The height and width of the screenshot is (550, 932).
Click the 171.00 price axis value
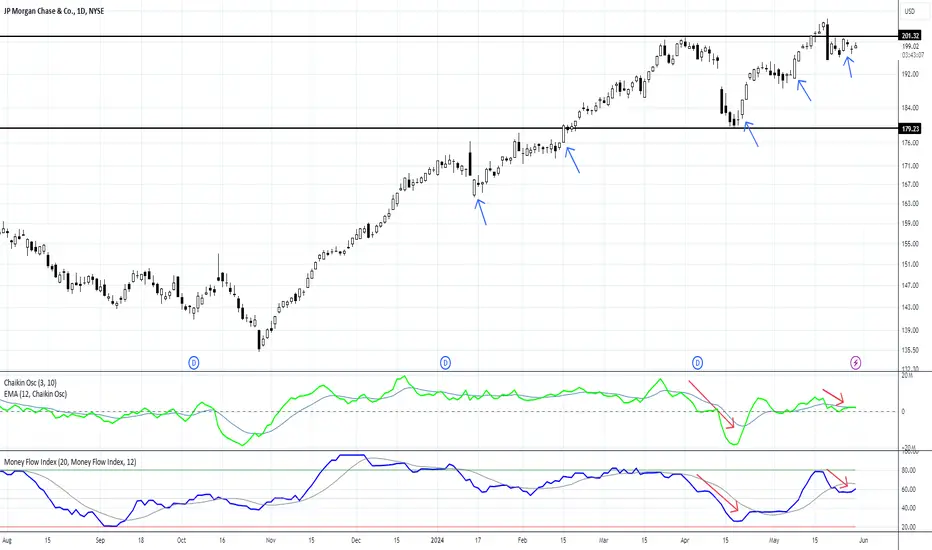[910, 166]
